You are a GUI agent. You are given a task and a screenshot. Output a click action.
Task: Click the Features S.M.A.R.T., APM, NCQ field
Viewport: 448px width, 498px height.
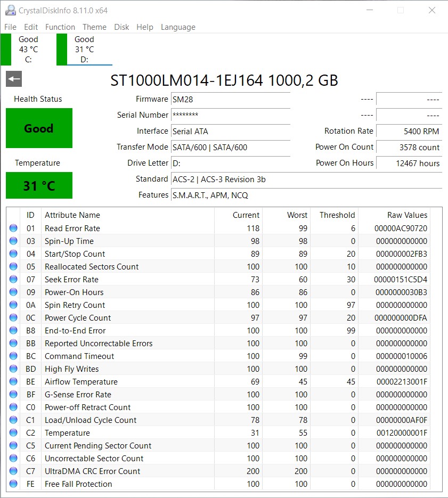coord(307,195)
